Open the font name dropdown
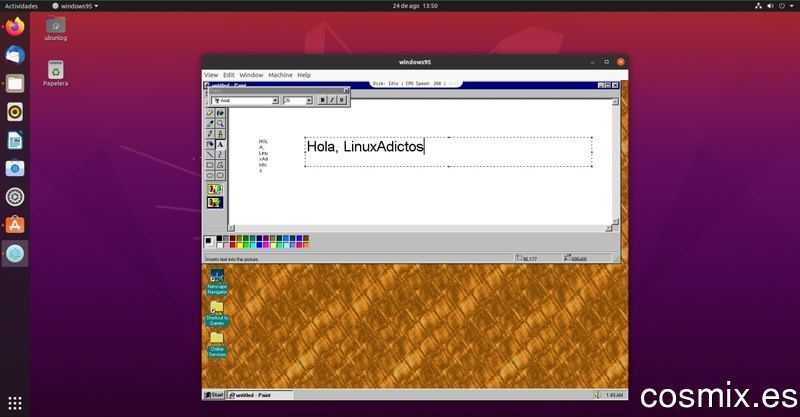Screen dimensions: 800x417 click(x=275, y=101)
